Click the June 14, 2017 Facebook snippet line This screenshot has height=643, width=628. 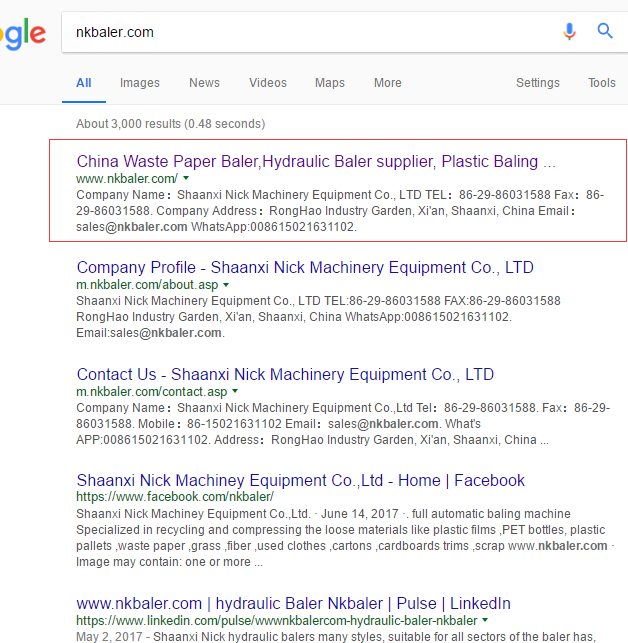tap(323, 514)
